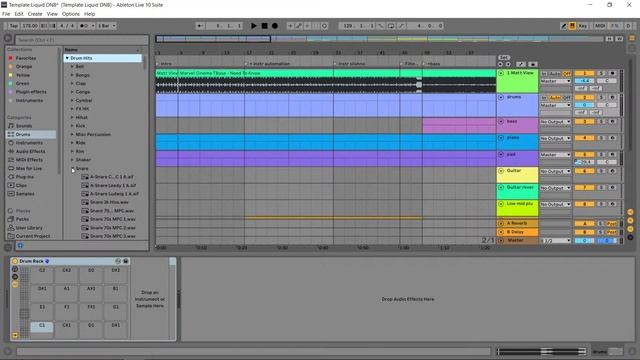The image size is (640, 360).
Task: Open the Instruments category under Categories
Action: (29, 143)
